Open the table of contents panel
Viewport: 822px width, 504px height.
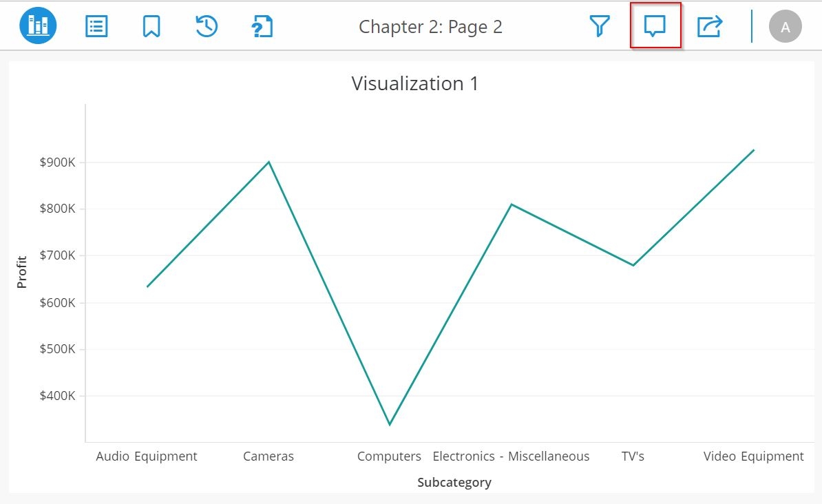96,26
